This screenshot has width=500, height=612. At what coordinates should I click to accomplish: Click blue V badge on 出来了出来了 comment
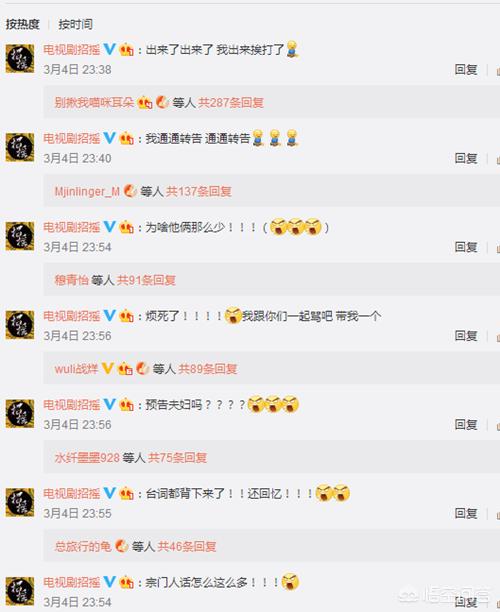point(110,49)
